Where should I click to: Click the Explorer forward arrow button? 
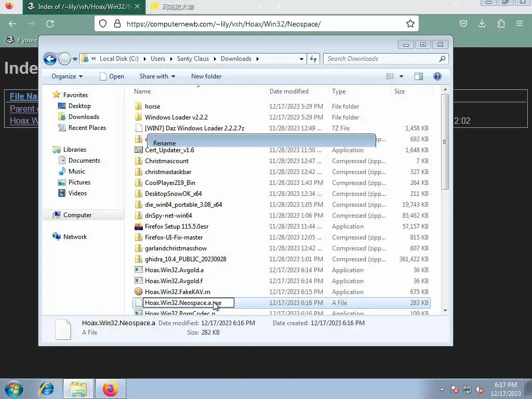tap(64, 59)
